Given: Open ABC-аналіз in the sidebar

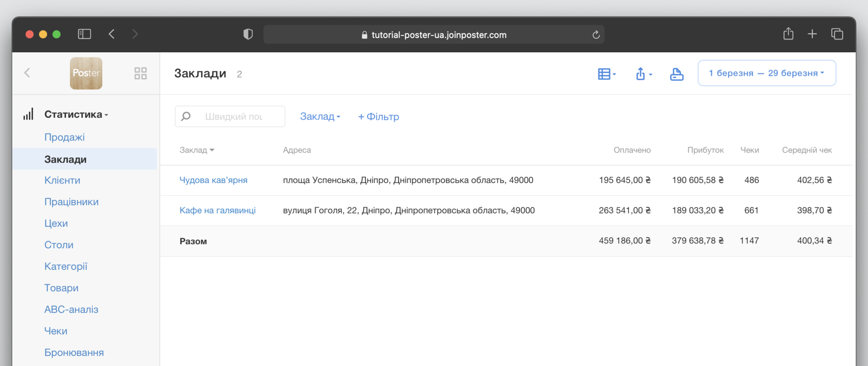Looking at the screenshot, I should click(71, 309).
